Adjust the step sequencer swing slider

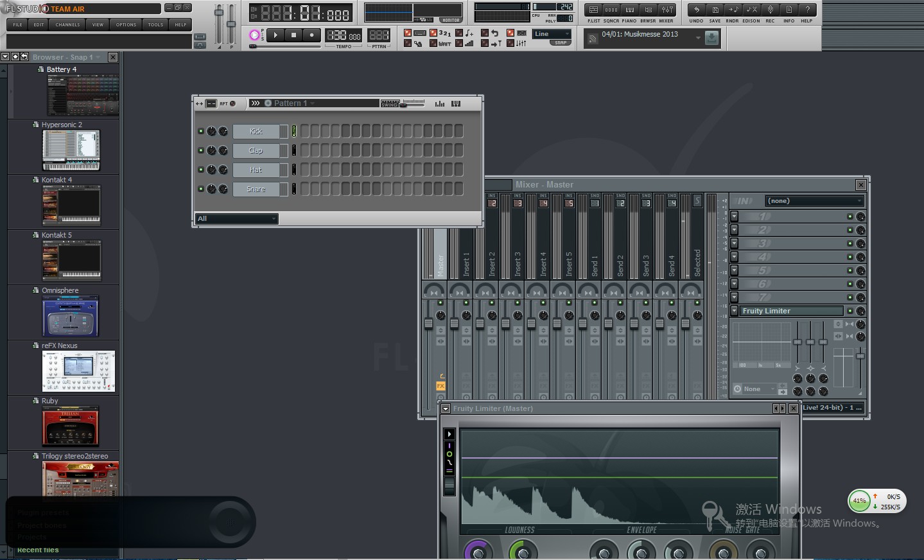click(x=413, y=103)
